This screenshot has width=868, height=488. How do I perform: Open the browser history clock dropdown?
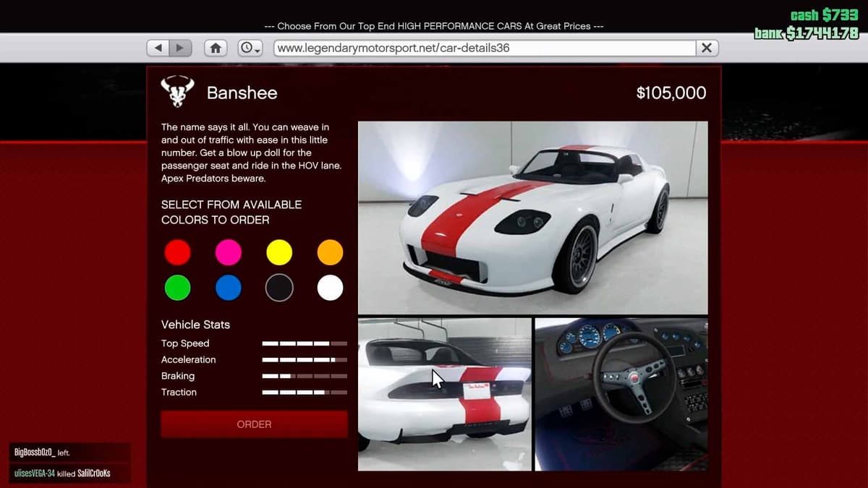point(250,48)
